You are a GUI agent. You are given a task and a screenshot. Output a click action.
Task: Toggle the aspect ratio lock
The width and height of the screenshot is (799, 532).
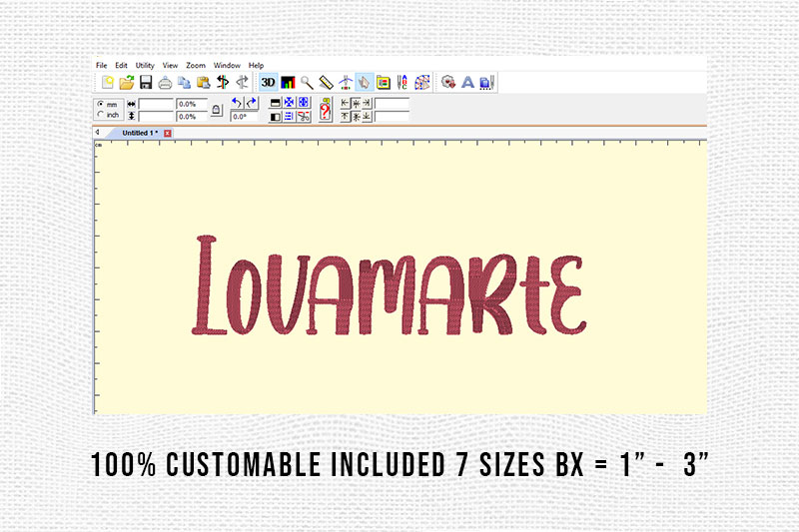click(x=217, y=110)
